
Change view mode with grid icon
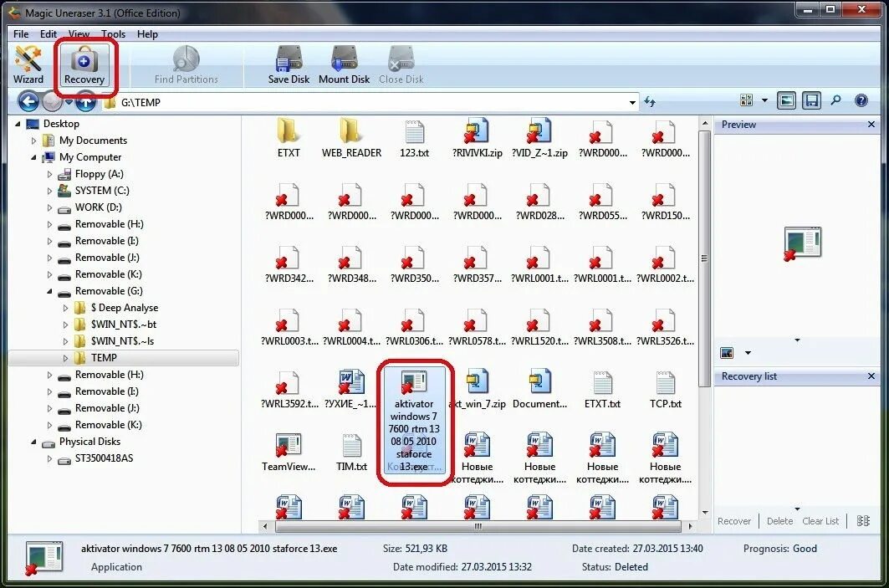747,100
